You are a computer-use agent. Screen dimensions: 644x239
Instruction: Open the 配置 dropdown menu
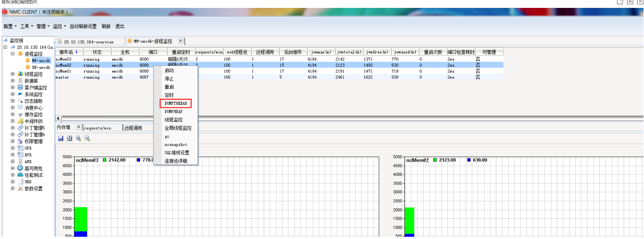tap(10, 26)
